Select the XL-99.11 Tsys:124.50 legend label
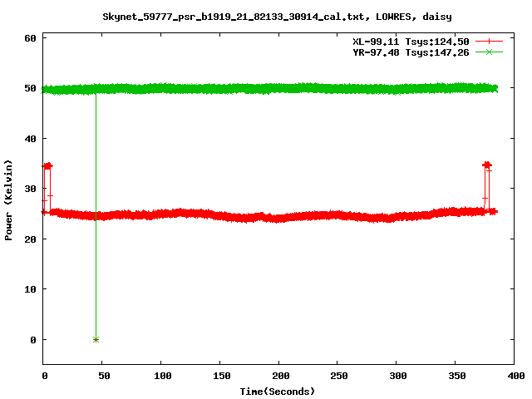 (x=411, y=42)
